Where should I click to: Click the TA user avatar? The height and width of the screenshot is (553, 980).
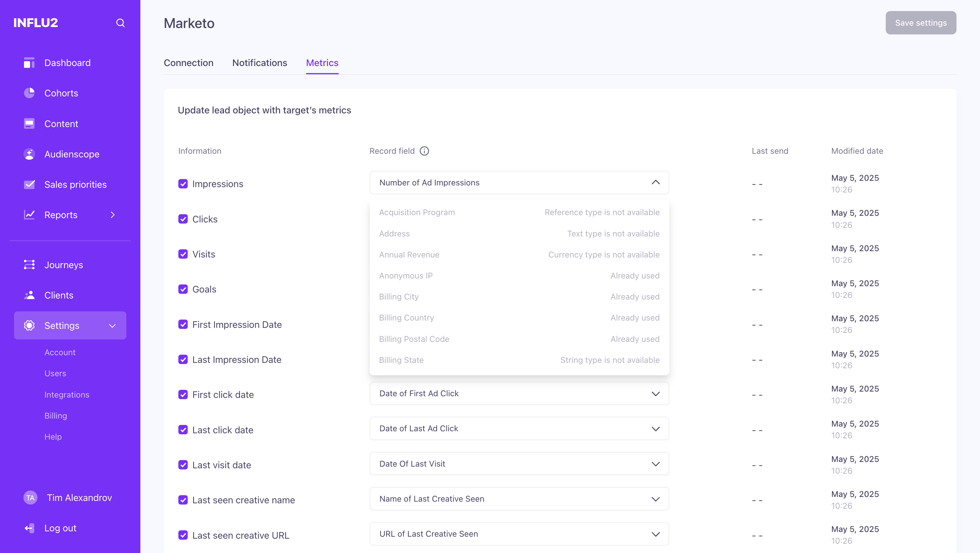click(30, 498)
